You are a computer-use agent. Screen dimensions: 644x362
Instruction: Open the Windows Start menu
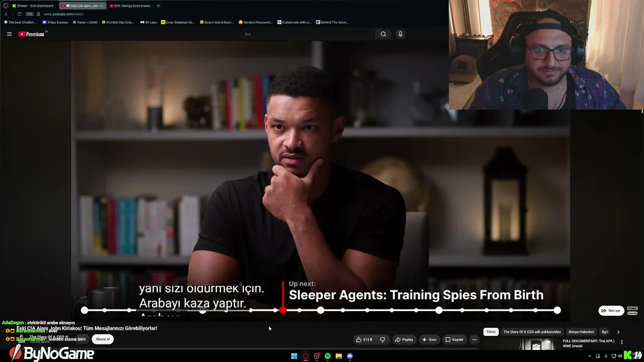(294, 356)
